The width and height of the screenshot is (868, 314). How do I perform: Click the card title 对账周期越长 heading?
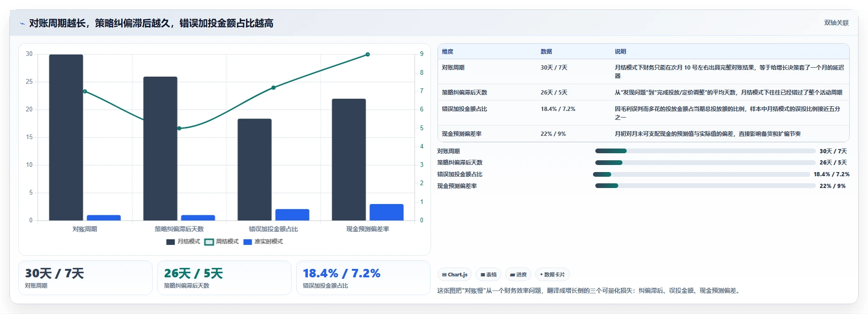pyautogui.click(x=151, y=24)
